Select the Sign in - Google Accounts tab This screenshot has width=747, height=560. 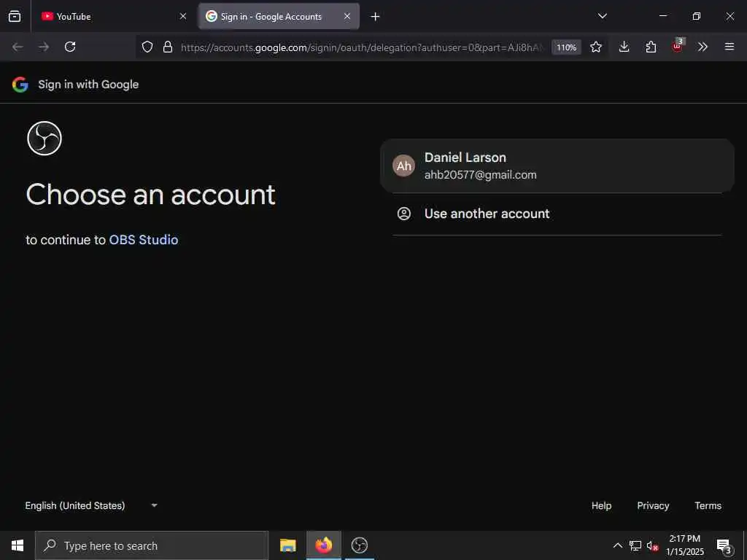[x=279, y=16]
